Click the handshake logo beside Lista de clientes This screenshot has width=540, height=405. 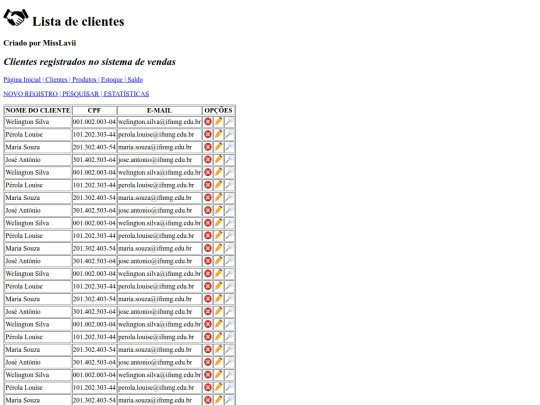pos(16,18)
